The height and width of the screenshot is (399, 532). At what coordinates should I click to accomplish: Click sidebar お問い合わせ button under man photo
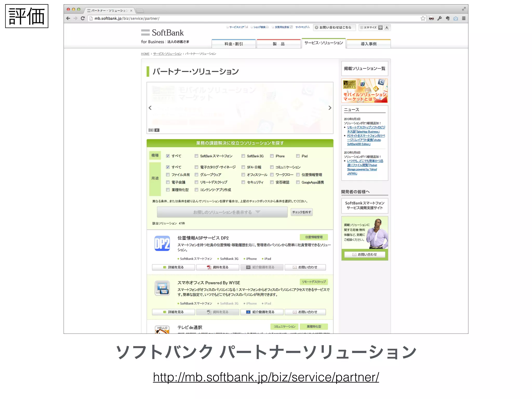pos(365,255)
